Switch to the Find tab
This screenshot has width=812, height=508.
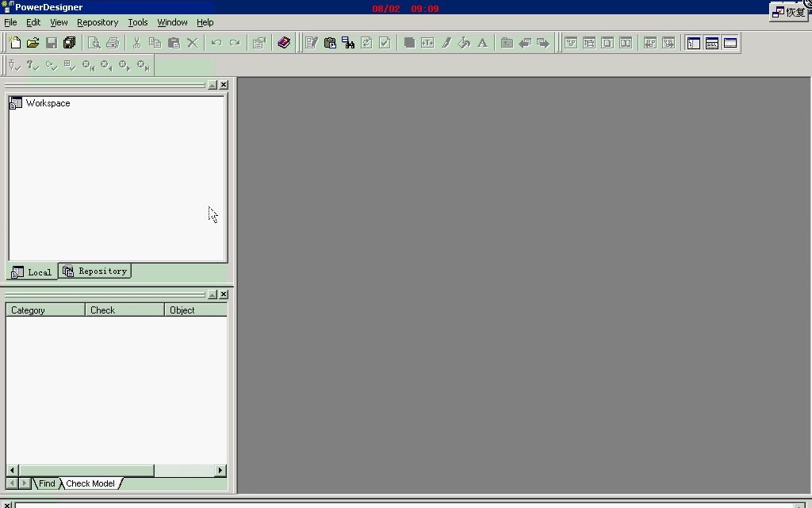pos(46,483)
